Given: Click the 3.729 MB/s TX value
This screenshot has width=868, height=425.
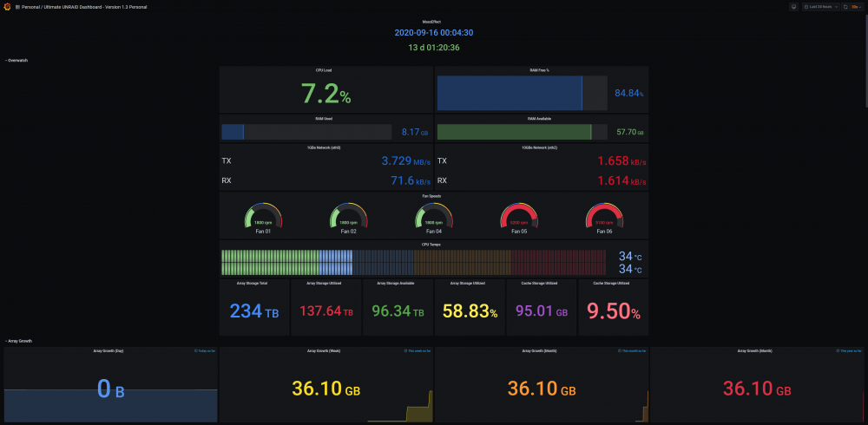Looking at the screenshot, I should pyautogui.click(x=405, y=161).
